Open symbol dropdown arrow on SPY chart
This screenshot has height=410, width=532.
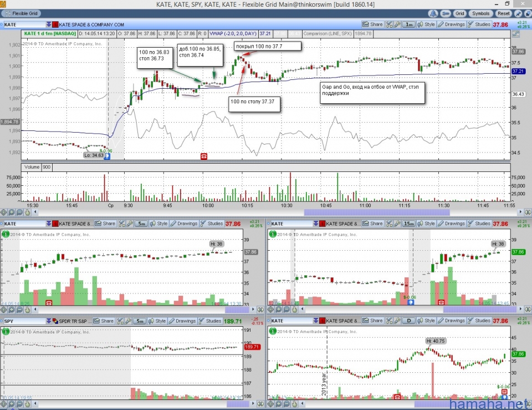pos(49,321)
